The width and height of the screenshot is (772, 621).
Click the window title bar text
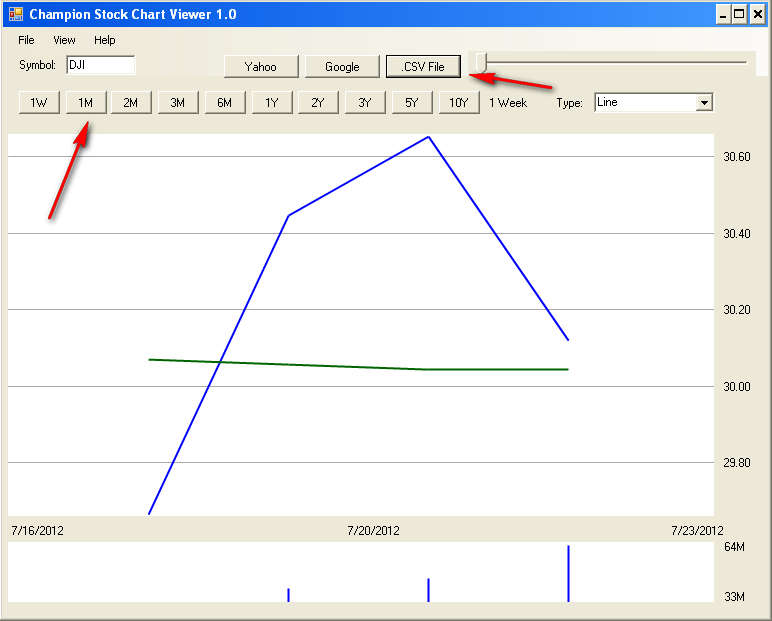pos(133,14)
